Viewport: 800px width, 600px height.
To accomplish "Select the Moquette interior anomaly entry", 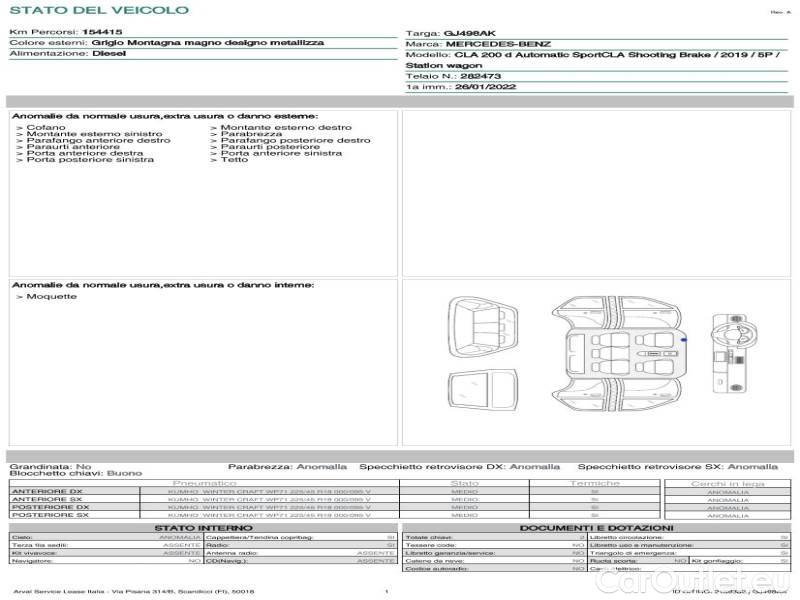I will tap(45, 297).
